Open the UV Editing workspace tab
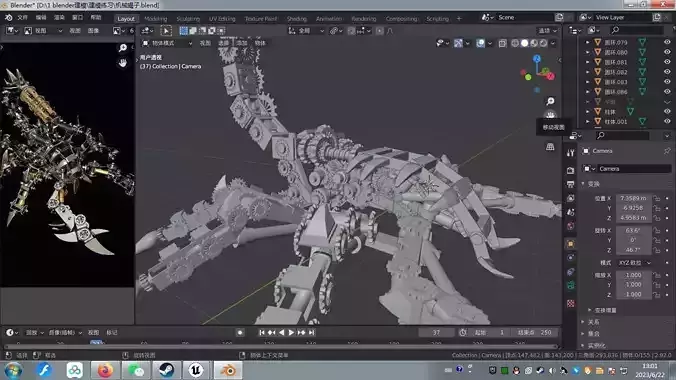The height and width of the screenshot is (380, 676). point(222,19)
